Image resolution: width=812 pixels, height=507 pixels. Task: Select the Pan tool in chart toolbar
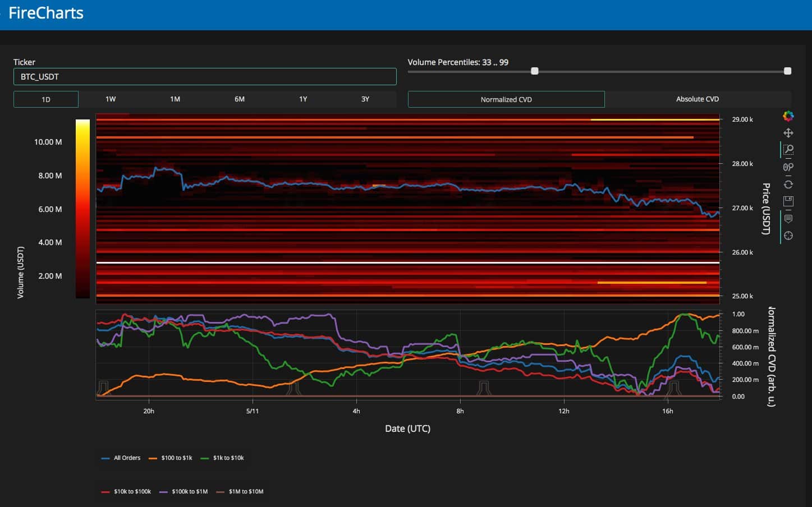(788, 133)
